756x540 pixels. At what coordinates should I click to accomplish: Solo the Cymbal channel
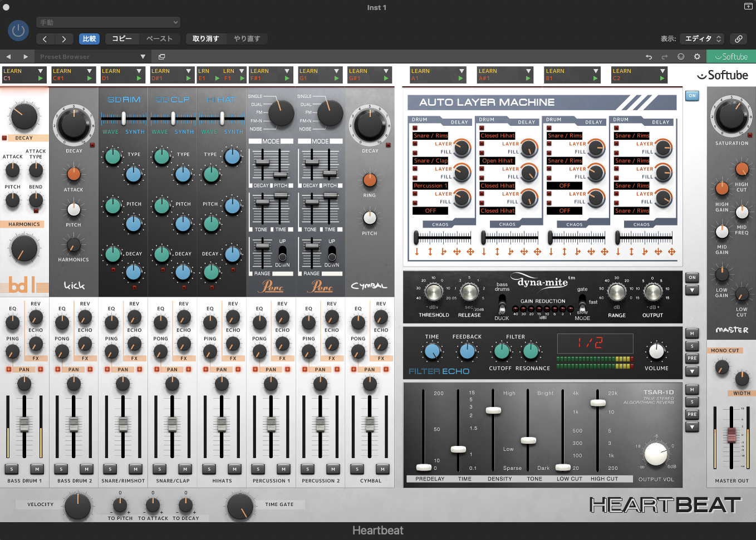coord(357,469)
